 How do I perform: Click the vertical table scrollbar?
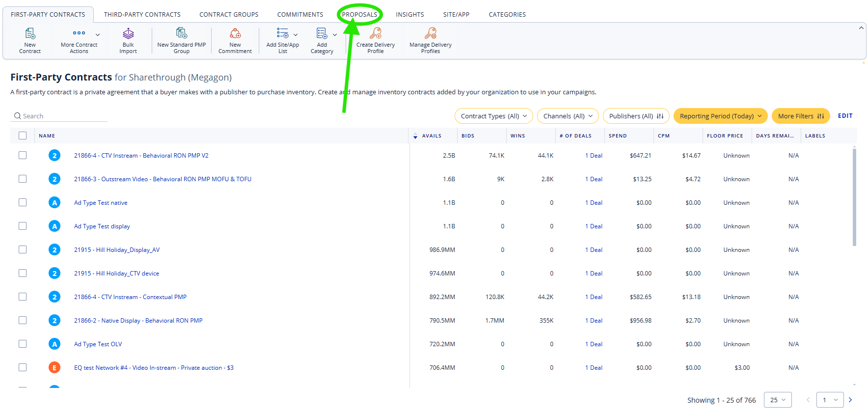click(x=855, y=197)
